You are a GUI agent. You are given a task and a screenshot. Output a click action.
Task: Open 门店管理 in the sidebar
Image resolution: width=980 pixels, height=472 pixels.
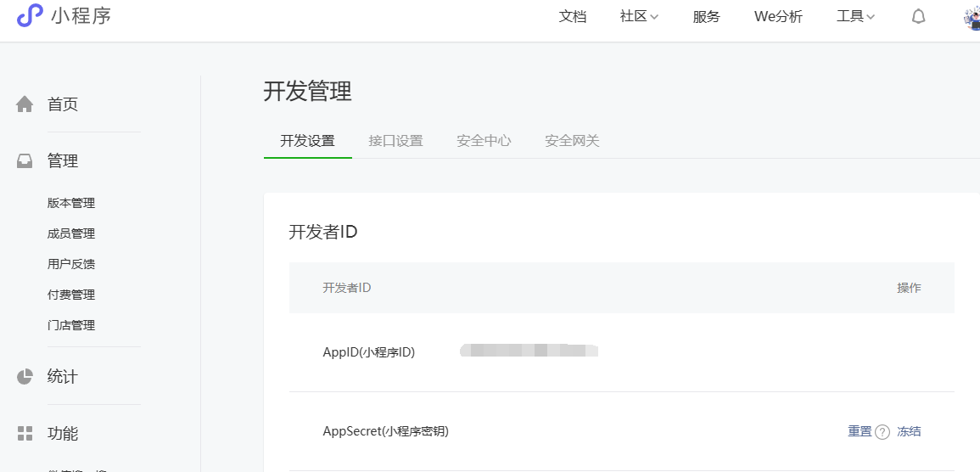tap(71, 326)
